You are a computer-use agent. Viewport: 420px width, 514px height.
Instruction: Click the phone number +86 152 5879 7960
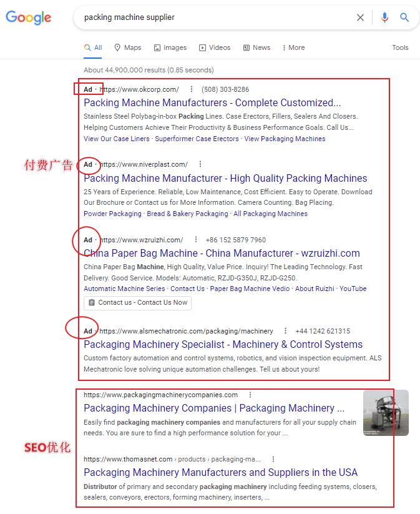pyautogui.click(x=235, y=240)
